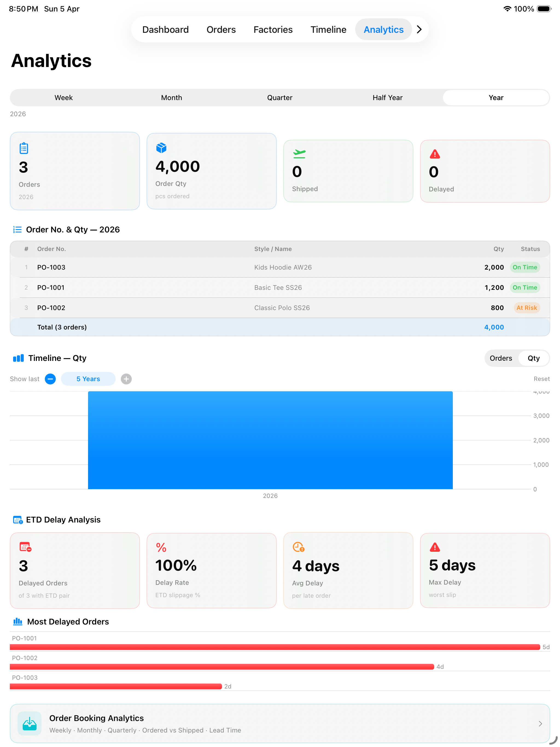The height and width of the screenshot is (747, 560).
Task: Tap the bar chart icon beside Timeline — Qty
Action: tap(18, 358)
